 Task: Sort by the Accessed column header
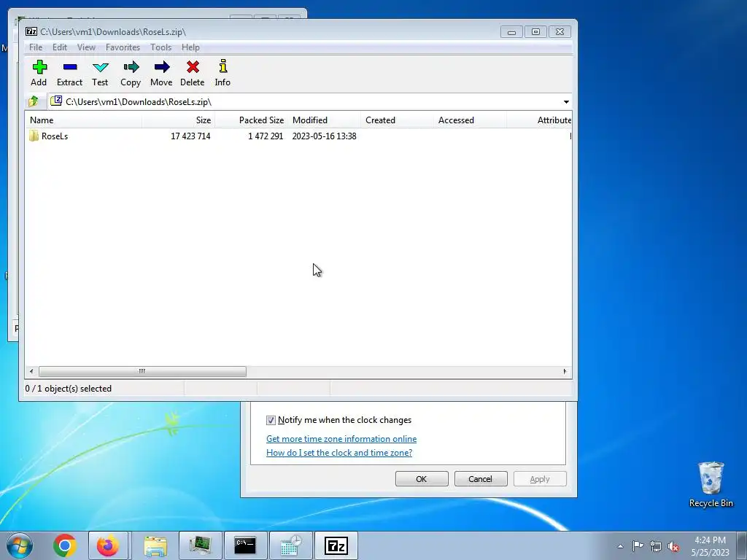(470, 120)
